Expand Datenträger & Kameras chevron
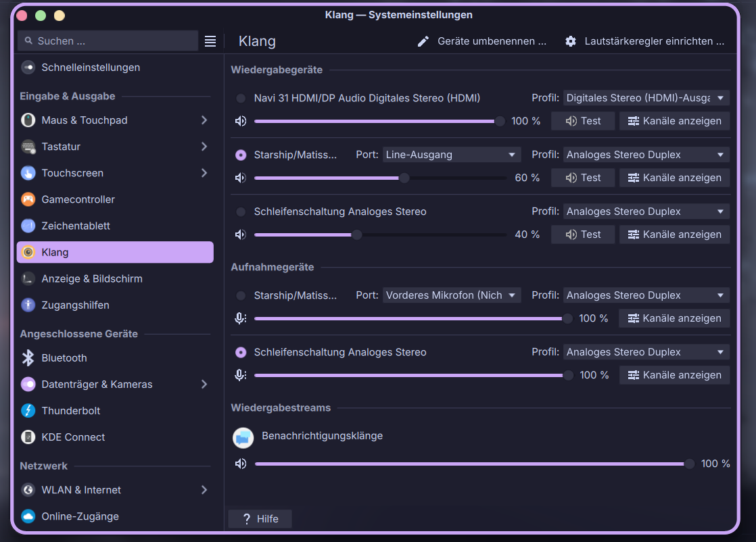Screen dimensions: 756x542 (x=204, y=384)
